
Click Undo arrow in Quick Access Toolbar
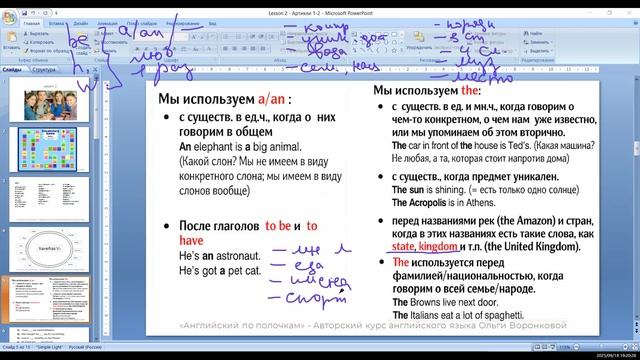[x=34, y=13]
